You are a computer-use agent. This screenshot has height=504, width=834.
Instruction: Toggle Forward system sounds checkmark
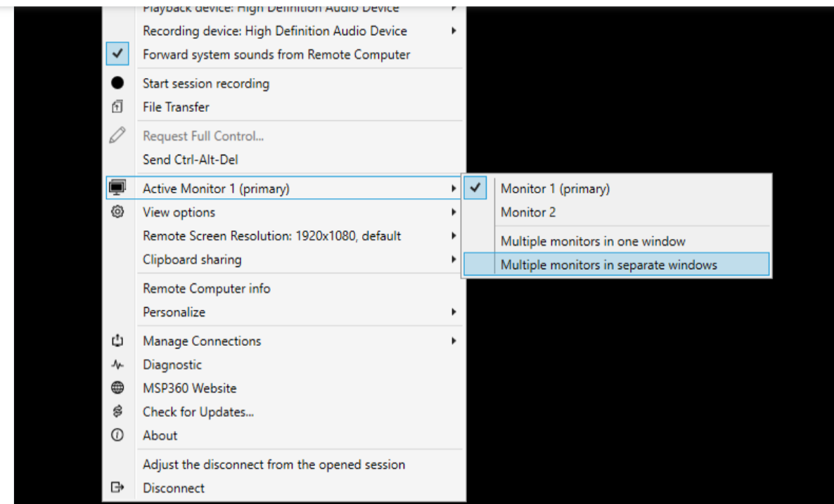coord(117,53)
